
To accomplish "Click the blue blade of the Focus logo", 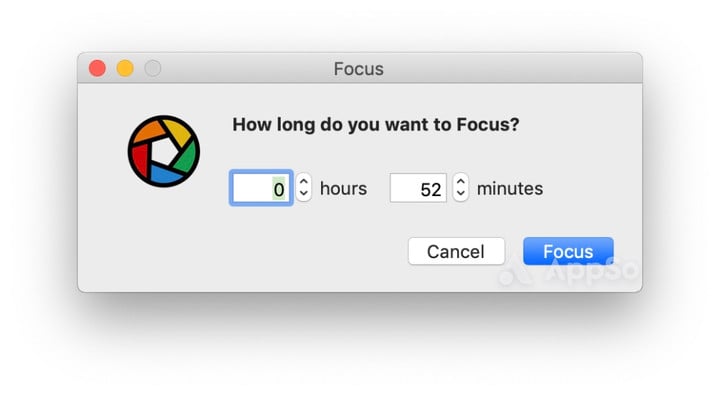I will 164,174.
